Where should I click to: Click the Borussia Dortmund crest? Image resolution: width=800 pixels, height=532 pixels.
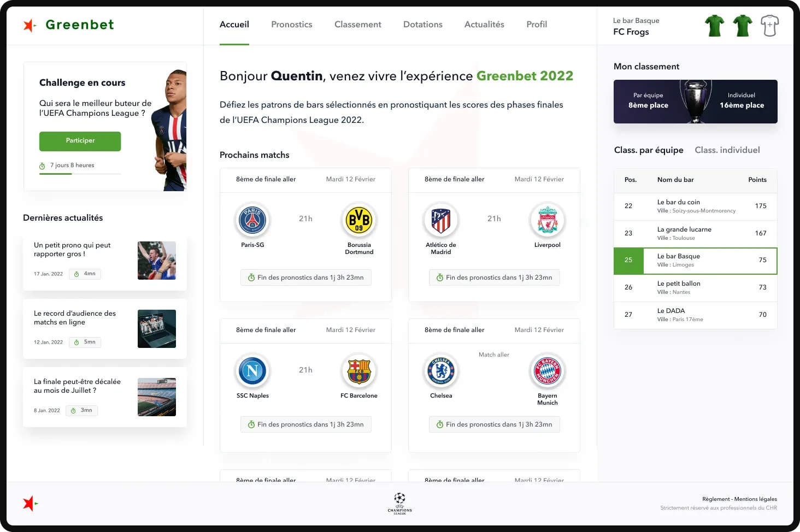pos(359,220)
